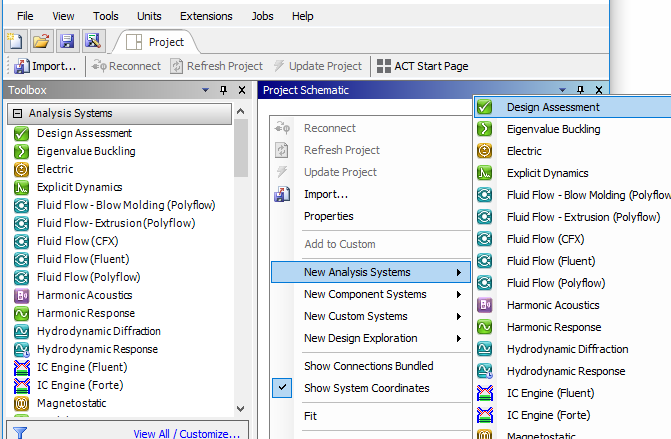The image size is (671, 439).
Task: Click the Save project toolbar icon
Action: [67, 41]
